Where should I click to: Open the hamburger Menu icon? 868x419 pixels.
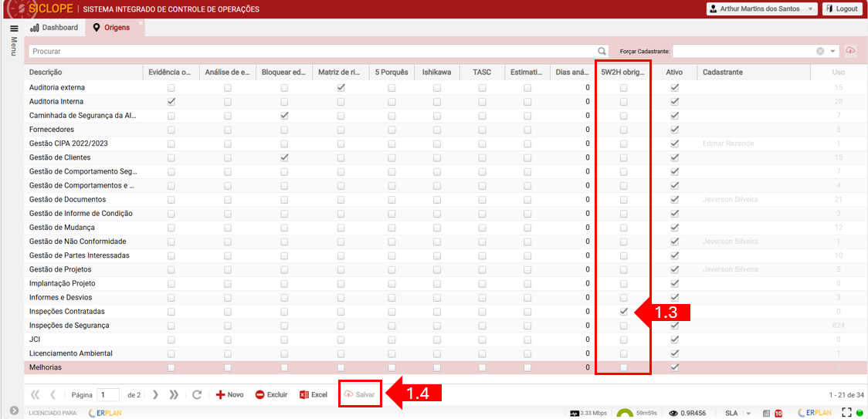coord(15,29)
